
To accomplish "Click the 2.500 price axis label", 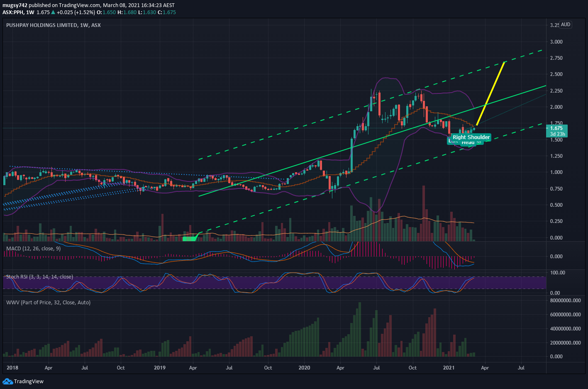I will (x=556, y=74).
